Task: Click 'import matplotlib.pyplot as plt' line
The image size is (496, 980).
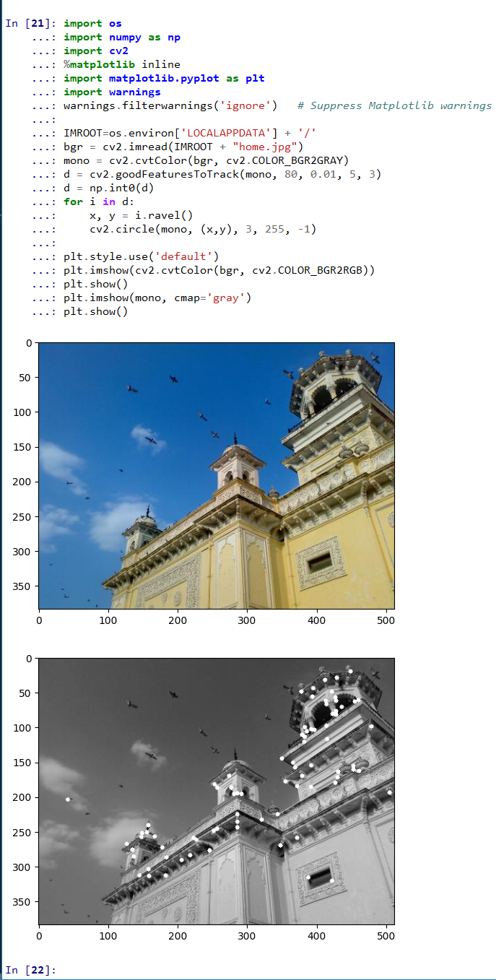Action: 164,78
